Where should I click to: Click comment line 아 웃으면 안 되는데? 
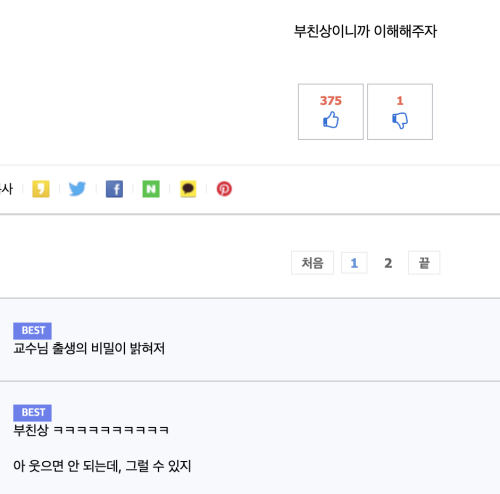[102, 466]
